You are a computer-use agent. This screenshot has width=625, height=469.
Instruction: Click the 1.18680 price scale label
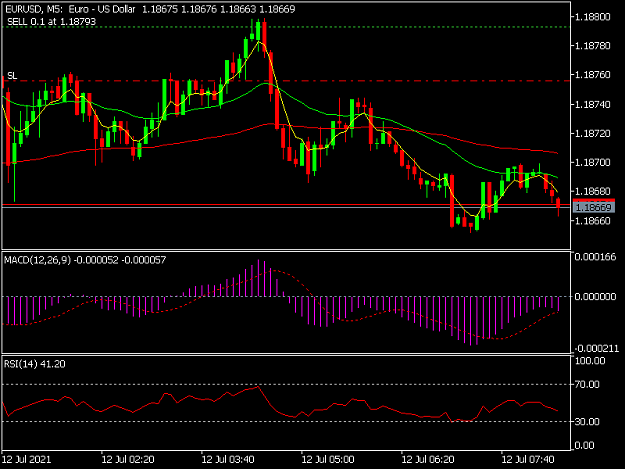[593, 192]
